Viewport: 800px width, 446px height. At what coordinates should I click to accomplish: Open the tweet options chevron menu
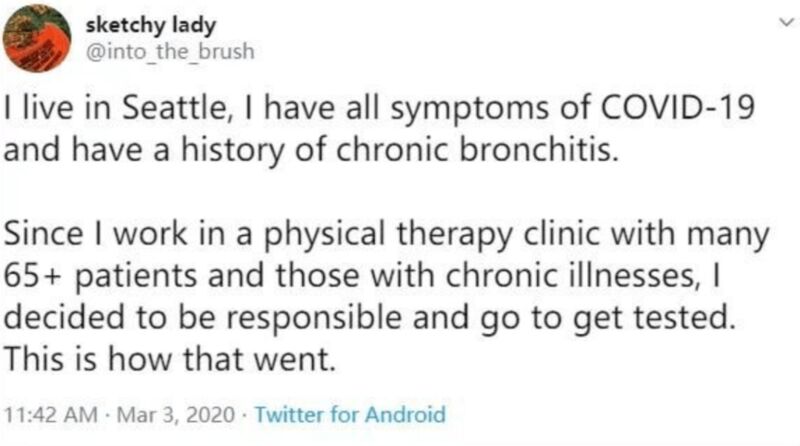787,22
